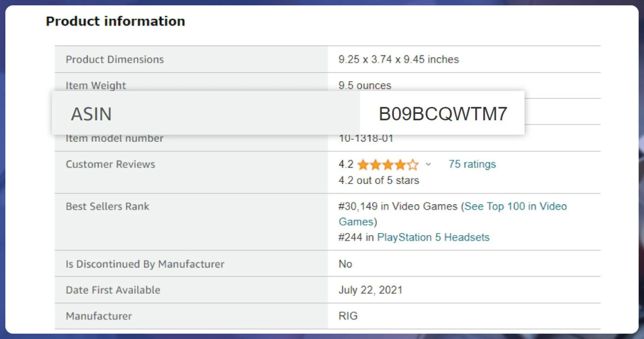
Task: Click the third star in the rating
Action: click(x=388, y=164)
